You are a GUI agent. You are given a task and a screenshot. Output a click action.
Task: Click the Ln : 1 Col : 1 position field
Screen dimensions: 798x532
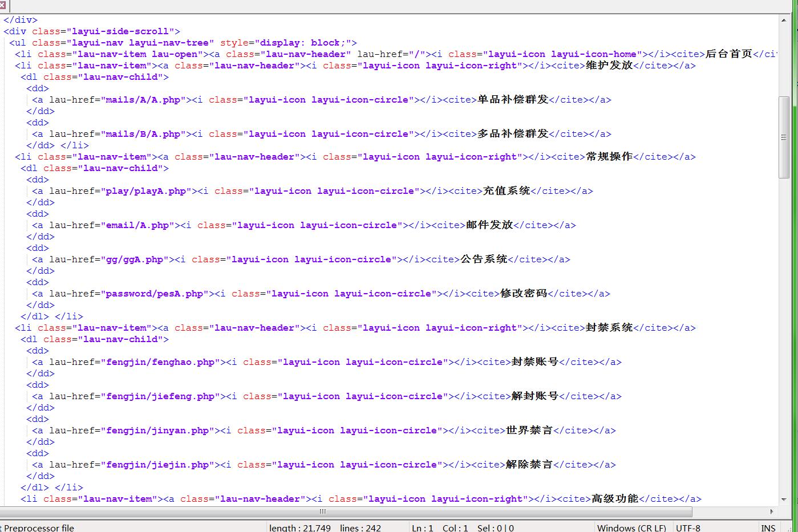(439, 527)
